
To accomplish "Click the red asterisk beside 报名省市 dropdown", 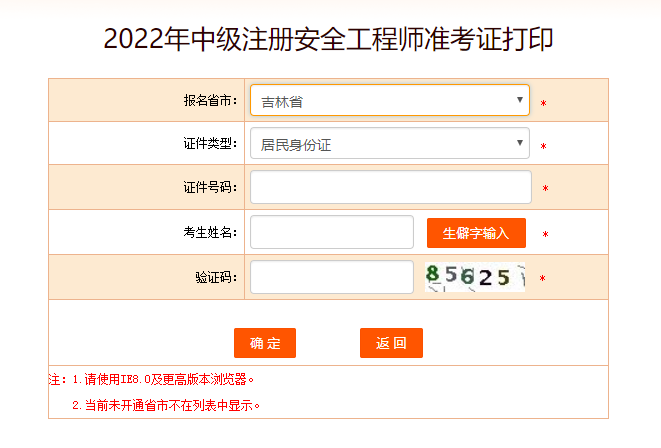I will 543,103.
